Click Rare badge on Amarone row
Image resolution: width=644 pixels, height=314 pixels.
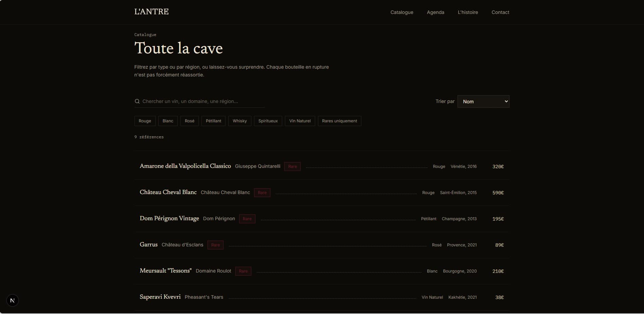pyautogui.click(x=292, y=167)
